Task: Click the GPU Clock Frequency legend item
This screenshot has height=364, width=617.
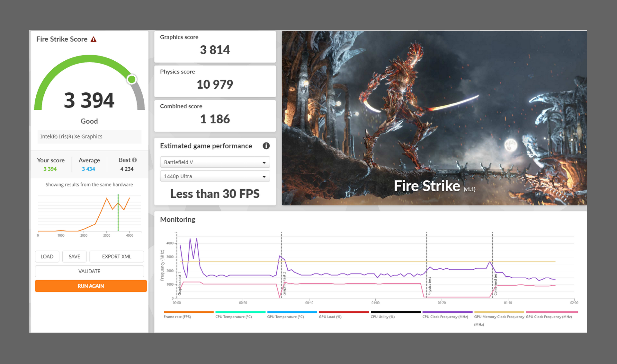Action: 549,316
